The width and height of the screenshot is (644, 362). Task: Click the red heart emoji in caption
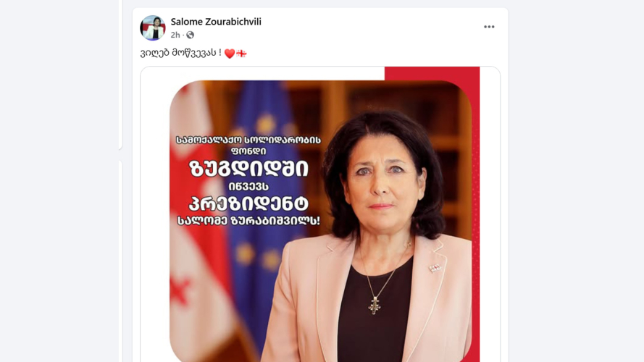(230, 54)
